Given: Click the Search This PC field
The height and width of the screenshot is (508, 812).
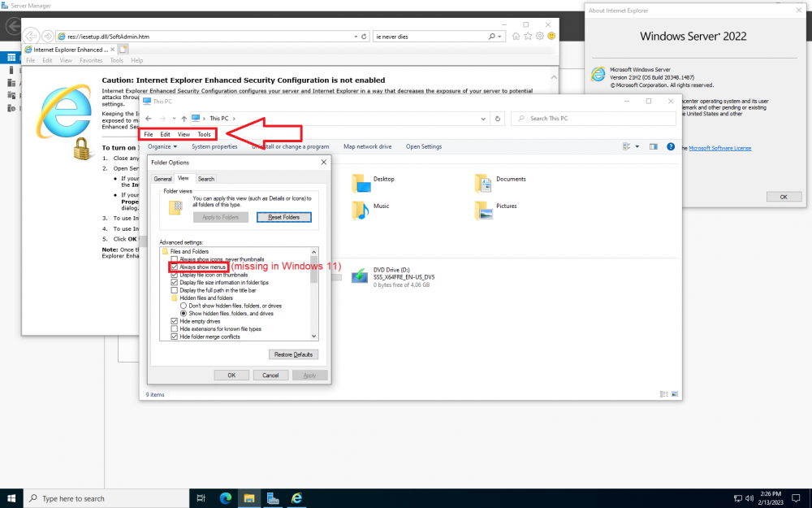Looking at the screenshot, I should point(601,119).
